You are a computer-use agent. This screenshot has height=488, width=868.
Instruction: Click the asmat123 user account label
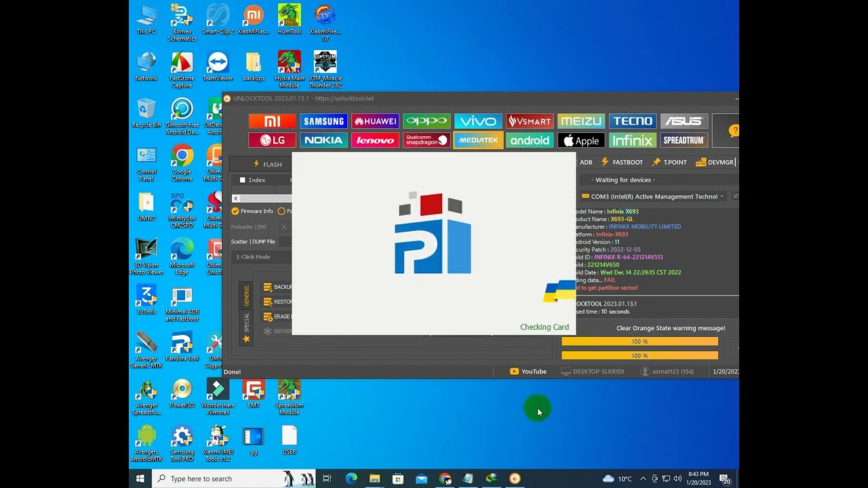tap(667, 371)
